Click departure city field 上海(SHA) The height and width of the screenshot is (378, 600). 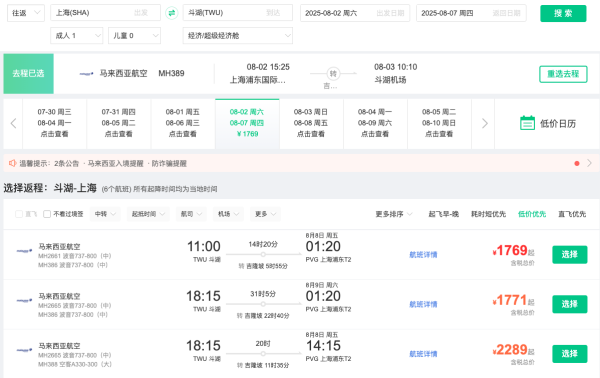[106, 13]
